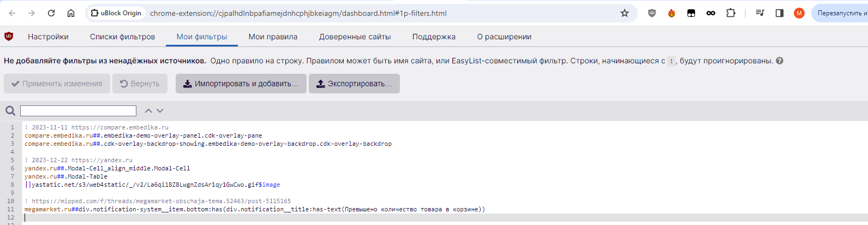Viewport: 868px width, 225px height.
Task: Click the Экспортировать button
Action: pos(354,84)
